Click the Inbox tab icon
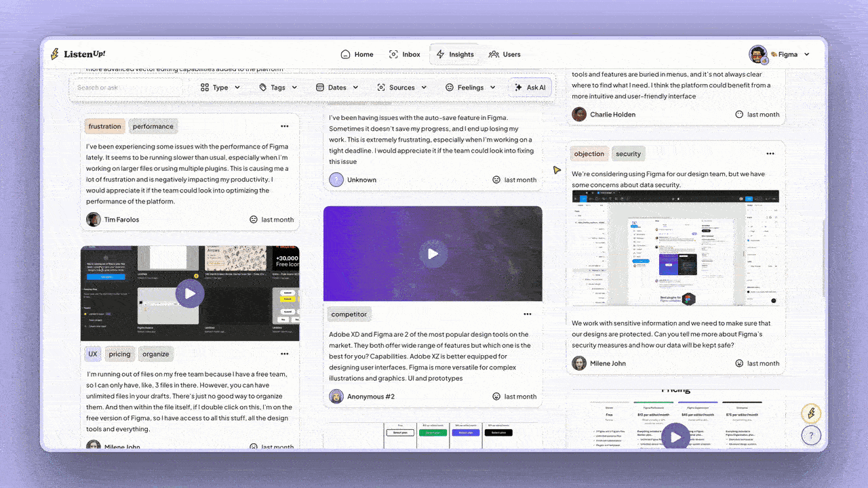This screenshot has height=488, width=868. 394,54
